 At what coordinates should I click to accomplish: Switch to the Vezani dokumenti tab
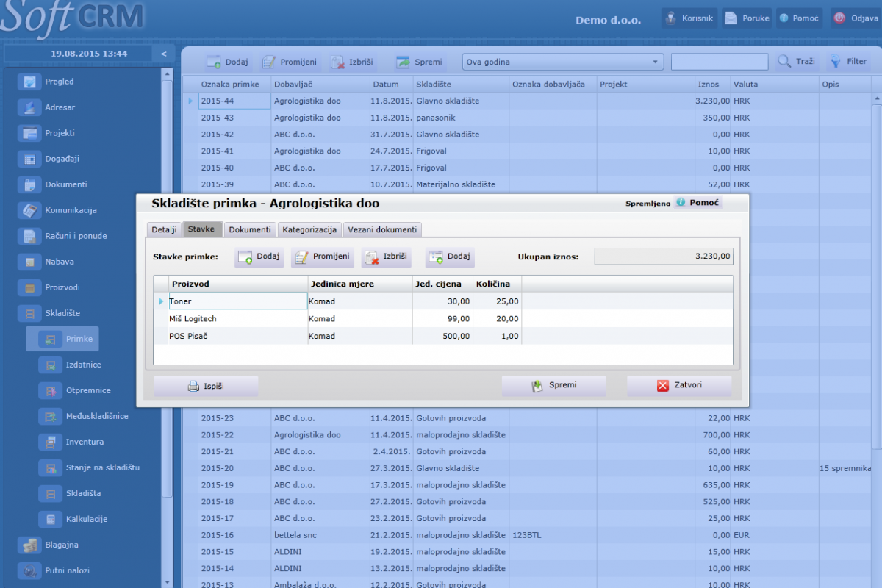(382, 229)
